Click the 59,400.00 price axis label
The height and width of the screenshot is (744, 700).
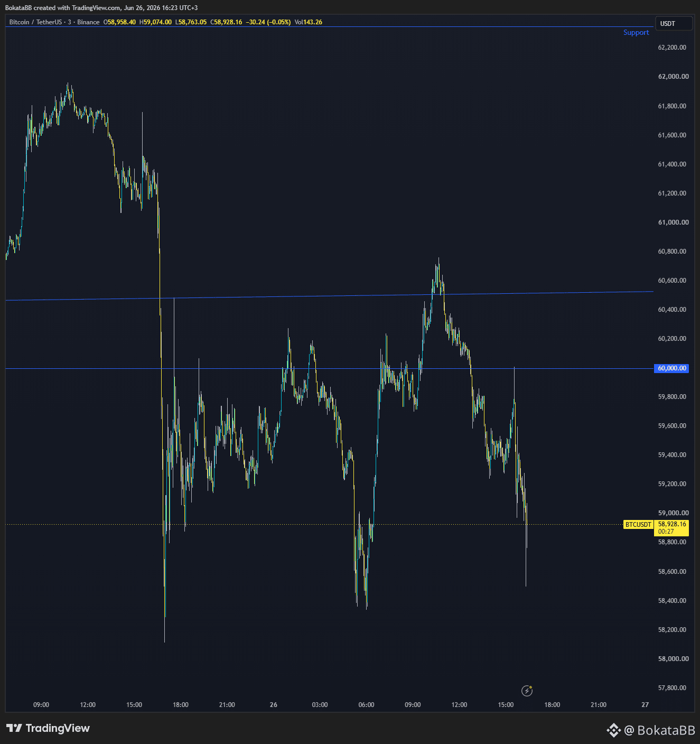tap(672, 455)
